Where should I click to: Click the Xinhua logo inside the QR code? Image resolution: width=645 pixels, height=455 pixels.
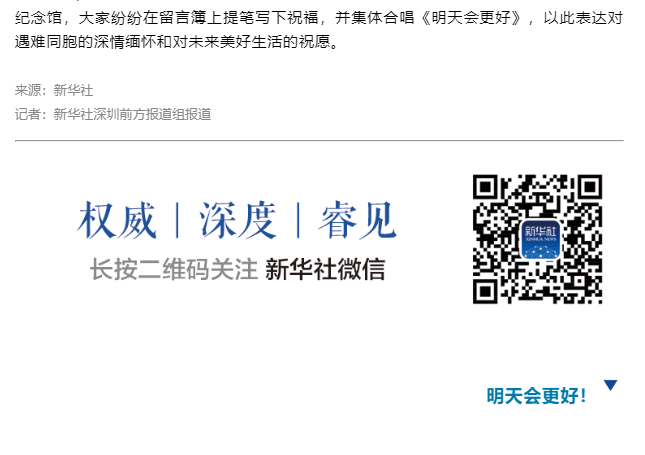tap(540, 239)
